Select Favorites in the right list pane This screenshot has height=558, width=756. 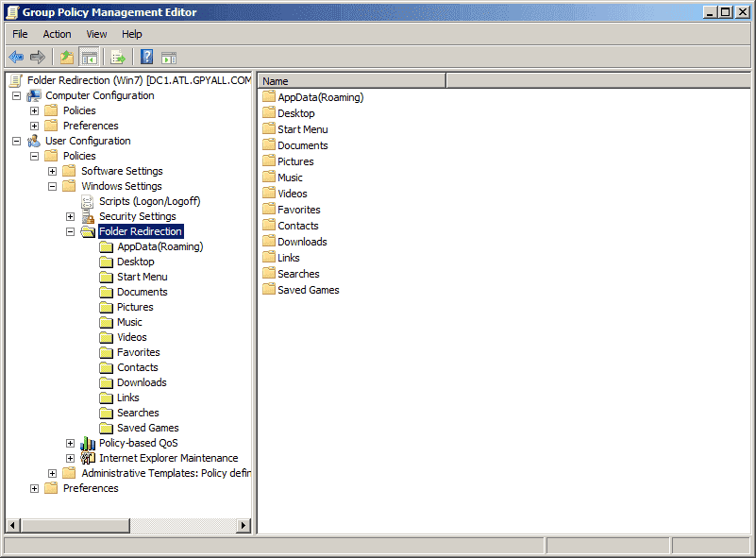pyautogui.click(x=299, y=210)
